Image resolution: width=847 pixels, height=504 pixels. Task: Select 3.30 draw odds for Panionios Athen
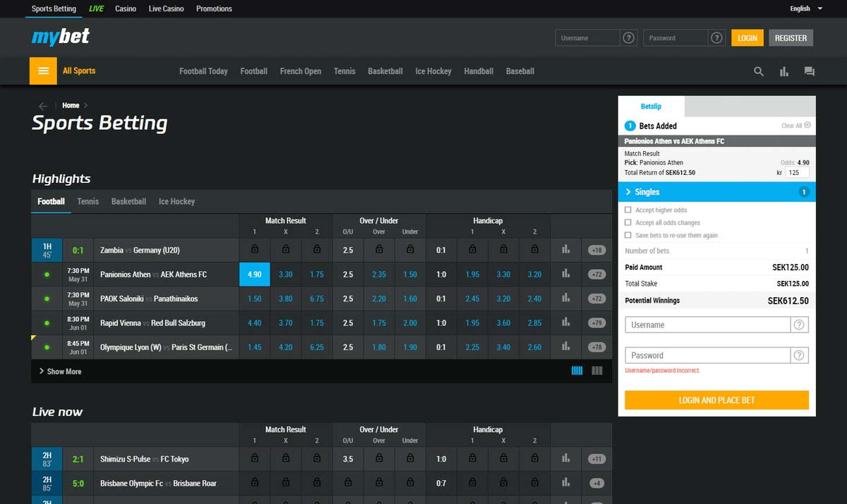tap(285, 275)
